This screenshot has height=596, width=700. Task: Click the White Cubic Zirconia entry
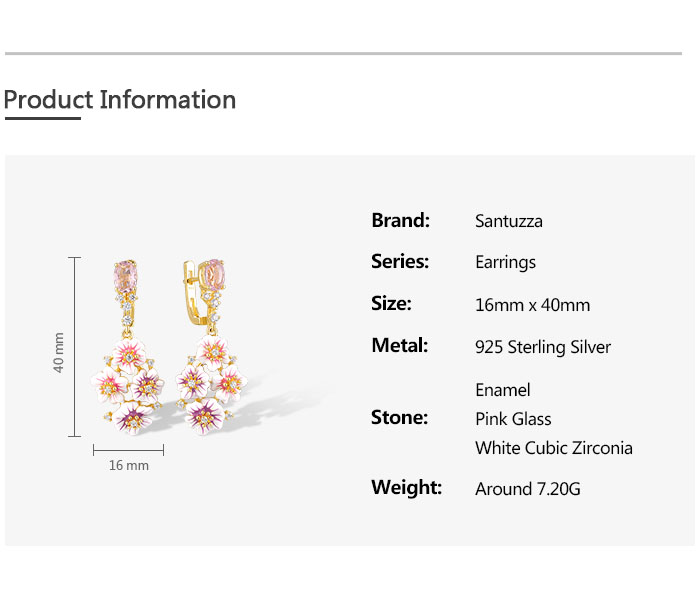554,448
